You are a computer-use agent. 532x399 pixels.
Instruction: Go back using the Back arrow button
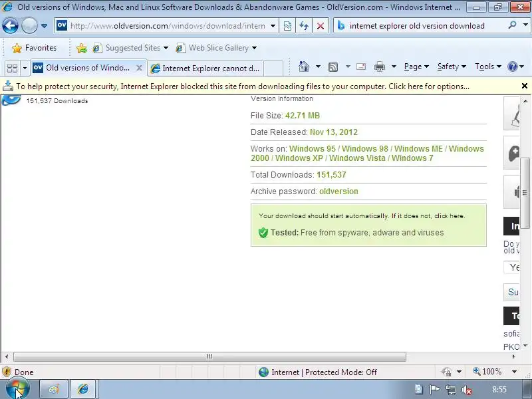pos(10,26)
